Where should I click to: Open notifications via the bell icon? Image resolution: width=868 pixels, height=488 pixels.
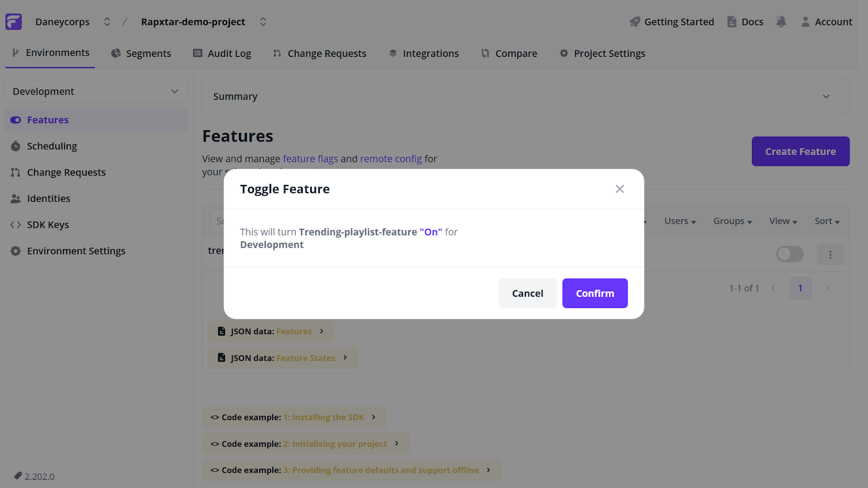tap(781, 22)
